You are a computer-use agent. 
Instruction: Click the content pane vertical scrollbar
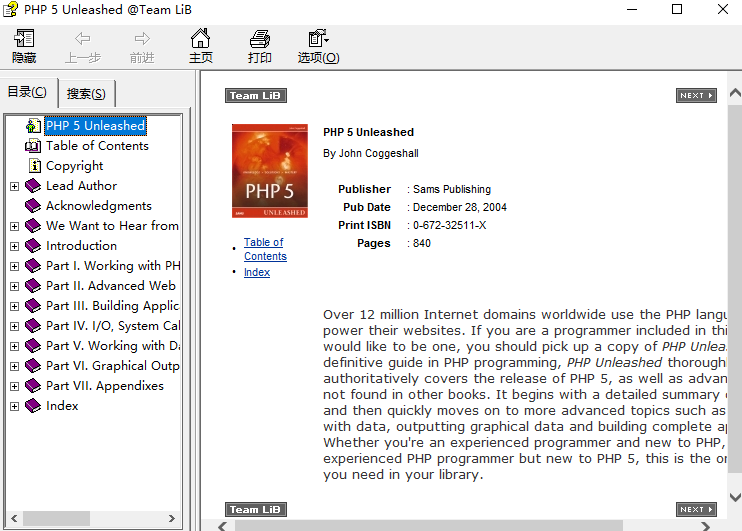tap(734, 300)
